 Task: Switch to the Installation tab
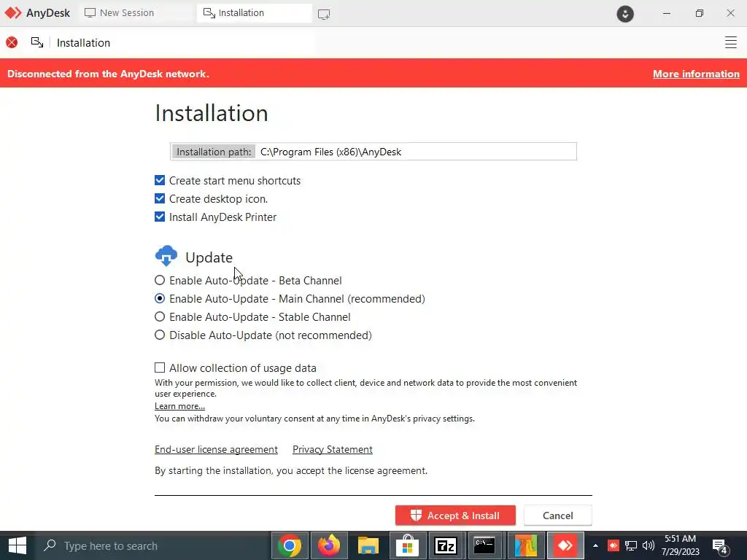(254, 13)
